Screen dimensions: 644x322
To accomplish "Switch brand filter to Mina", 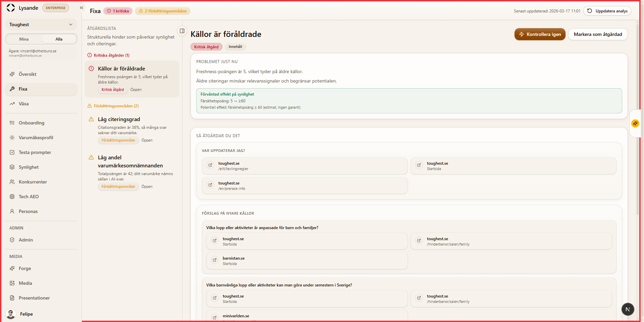I will [24, 39].
